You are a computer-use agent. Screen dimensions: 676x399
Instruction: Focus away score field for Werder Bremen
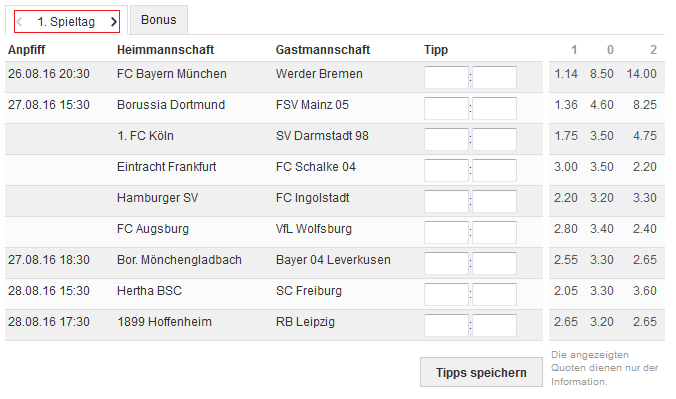pos(494,77)
